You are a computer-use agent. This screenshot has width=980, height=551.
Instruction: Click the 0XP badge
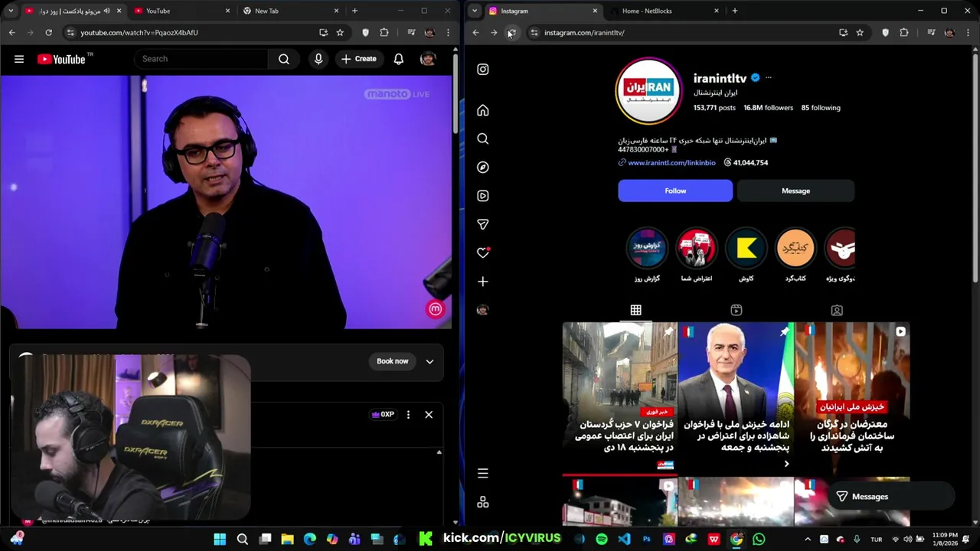(x=383, y=415)
